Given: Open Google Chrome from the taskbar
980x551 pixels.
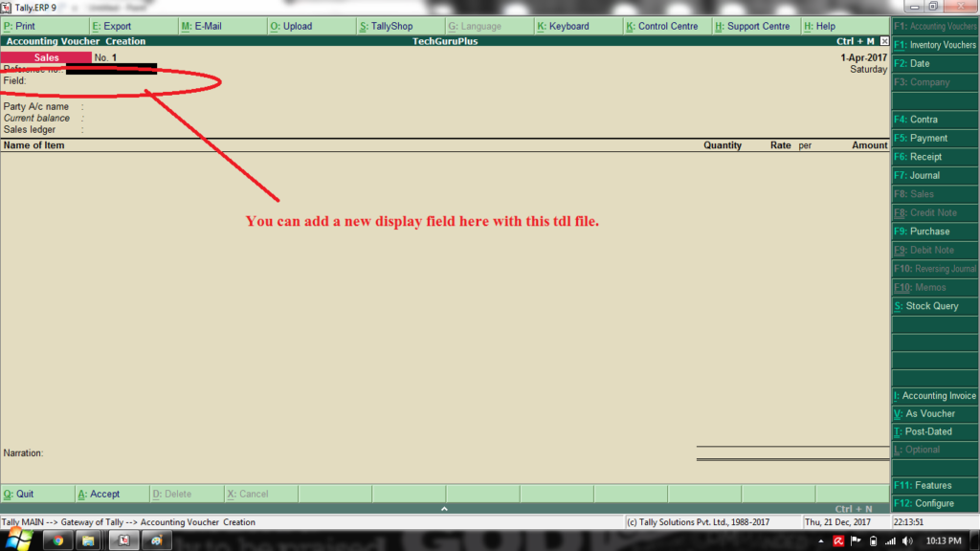Looking at the screenshot, I should [57, 541].
